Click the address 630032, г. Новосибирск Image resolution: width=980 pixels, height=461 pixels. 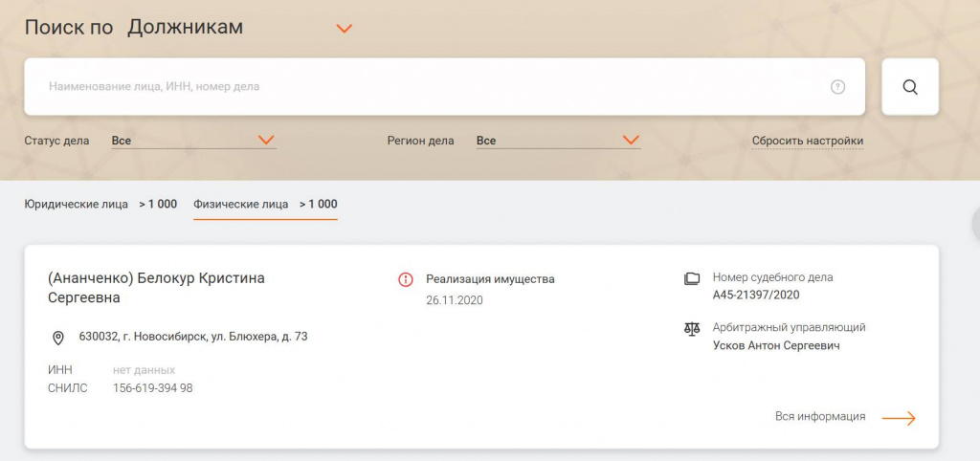[193, 336]
